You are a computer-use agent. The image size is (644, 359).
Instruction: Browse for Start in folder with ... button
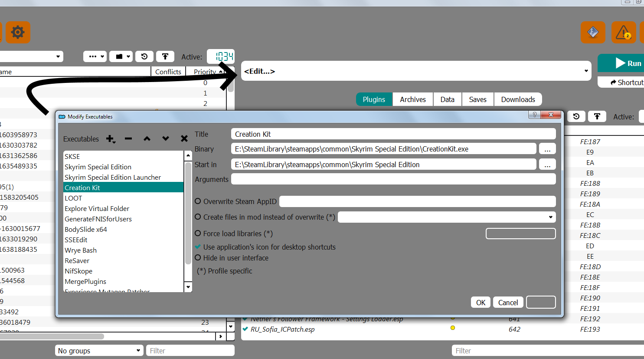547,165
